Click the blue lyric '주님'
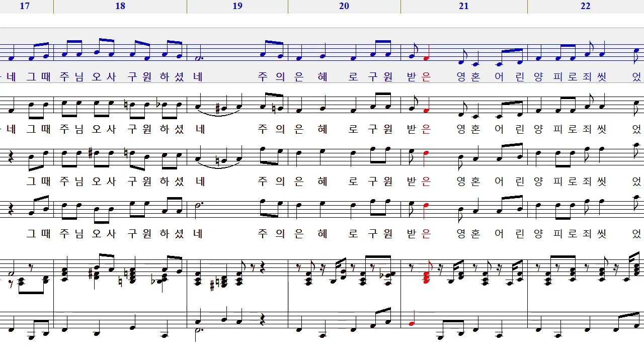The width and height of the screenshot is (644, 362). [x=72, y=77]
